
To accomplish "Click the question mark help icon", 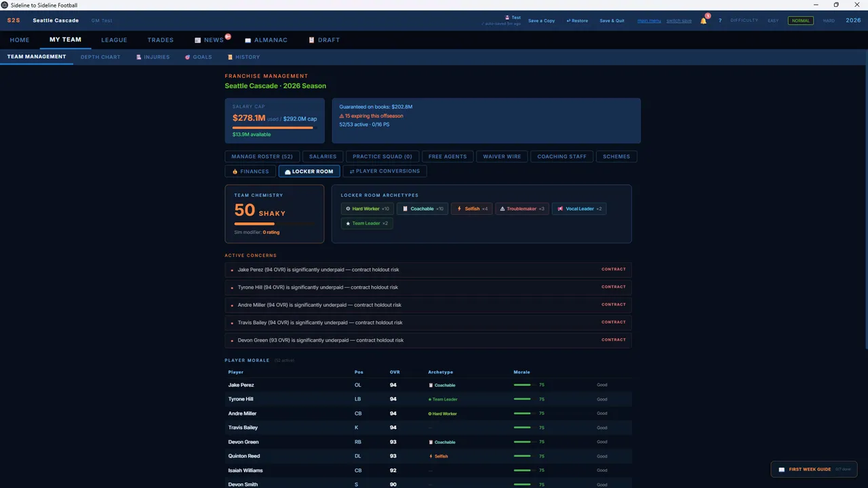I will 720,21.
